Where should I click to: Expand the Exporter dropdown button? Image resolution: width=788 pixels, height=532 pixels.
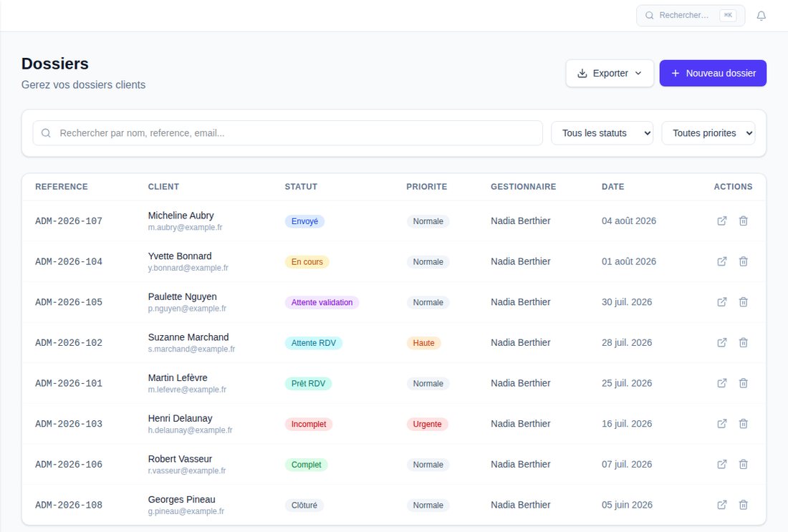(x=610, y=73)
